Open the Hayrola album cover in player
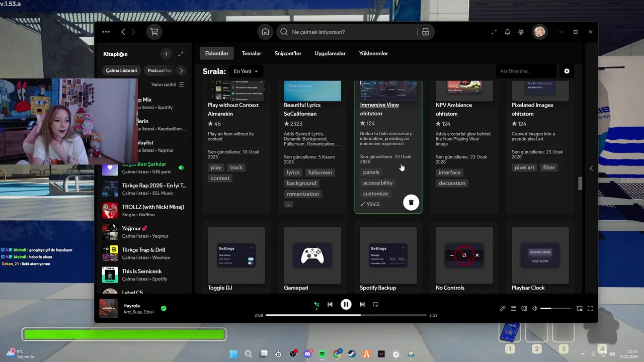This screenshot has width=644, height=362. (109, 308)
